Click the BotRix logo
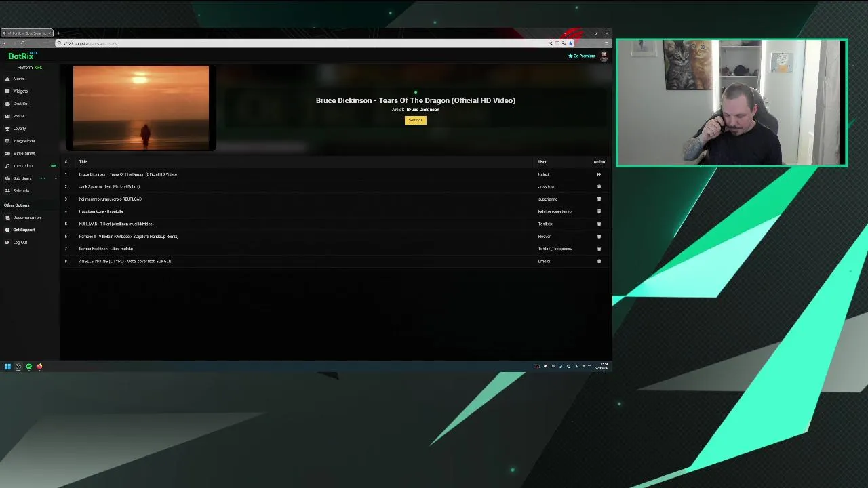Screen dimensions: 868x488 click(x=21, y=56)
